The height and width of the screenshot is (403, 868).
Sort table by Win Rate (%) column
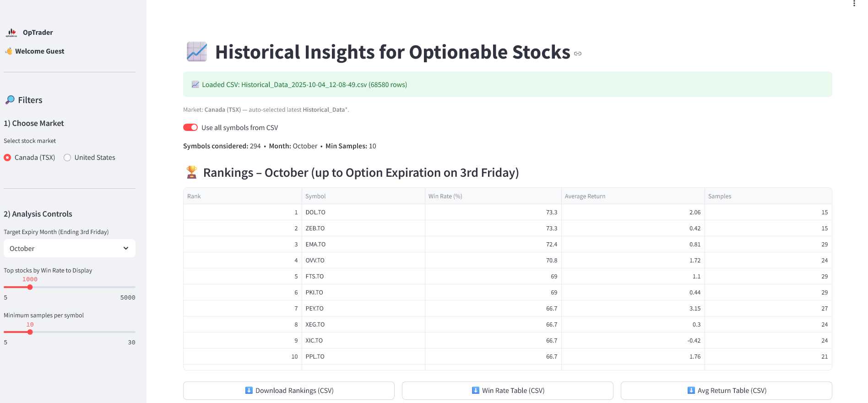(445, 196)
